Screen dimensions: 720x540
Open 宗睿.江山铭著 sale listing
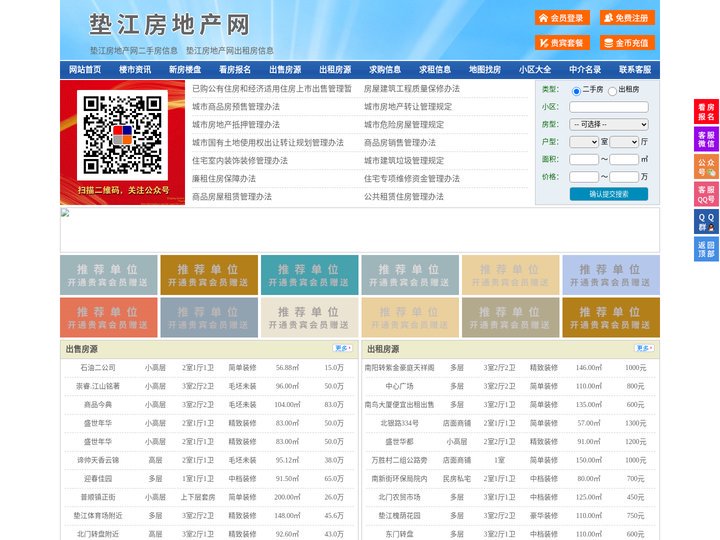[98, 386]
